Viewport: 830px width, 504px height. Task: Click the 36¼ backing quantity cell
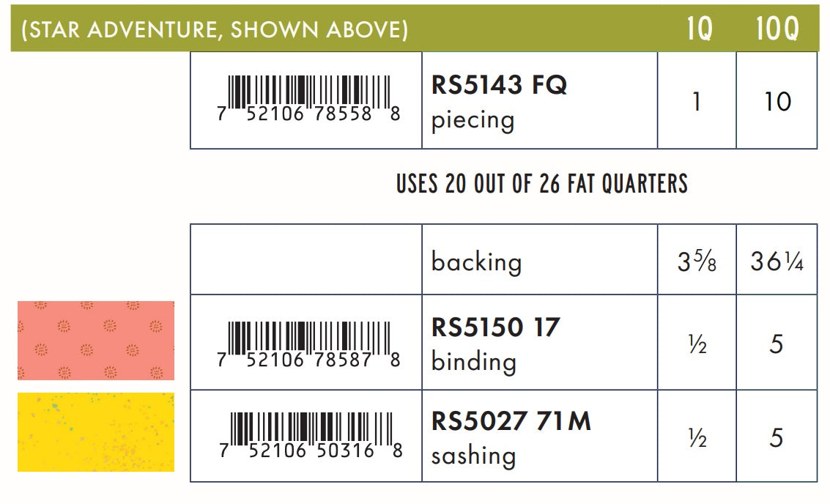[777, 262]
